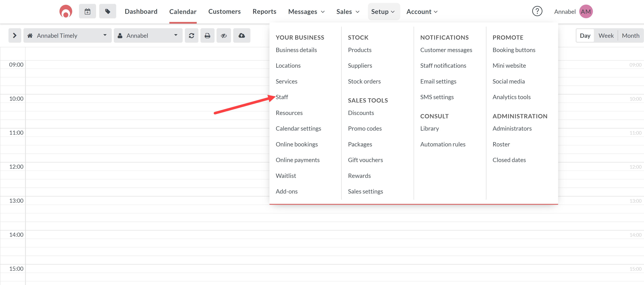Expand the Account menu
The height and width of the screenshot is (285, 644).
422,12
